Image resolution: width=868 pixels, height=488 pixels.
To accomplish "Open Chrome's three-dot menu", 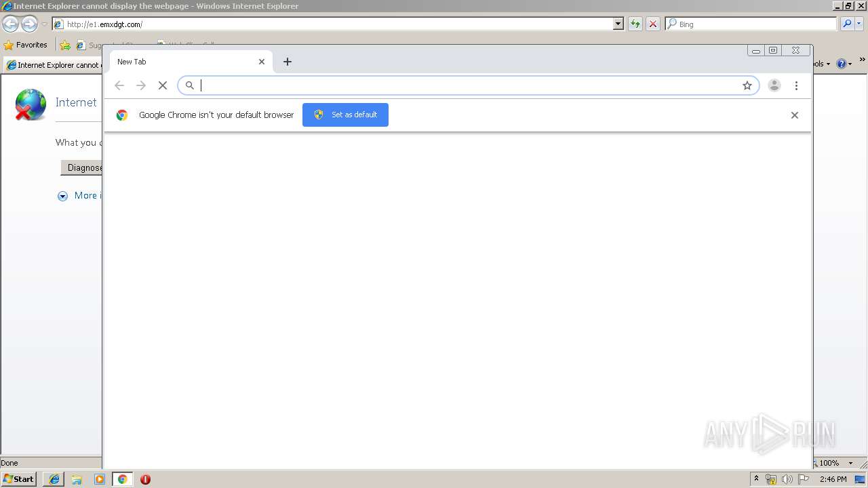I will coord(797,85).
